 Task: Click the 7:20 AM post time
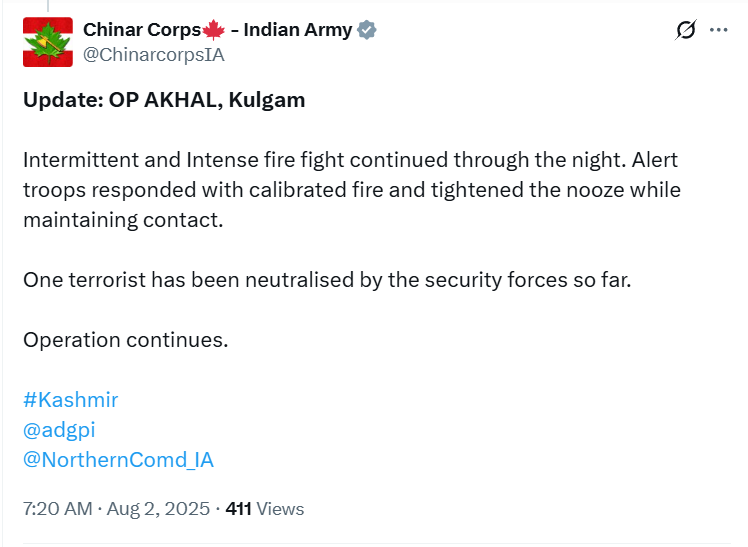click(57, 509)
